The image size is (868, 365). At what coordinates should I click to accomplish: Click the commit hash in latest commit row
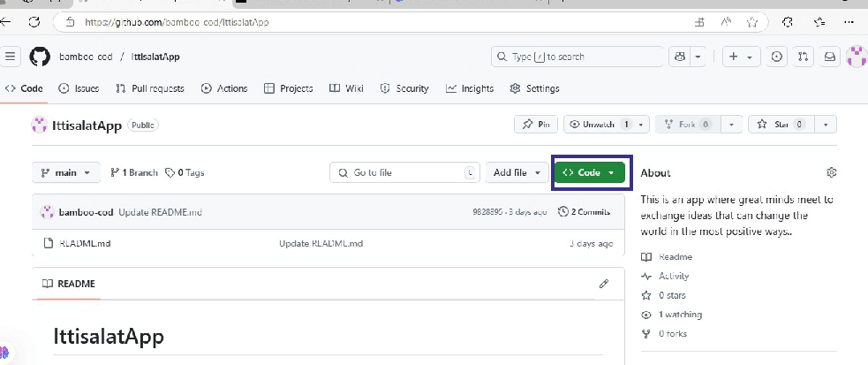(x=487, y=212)
